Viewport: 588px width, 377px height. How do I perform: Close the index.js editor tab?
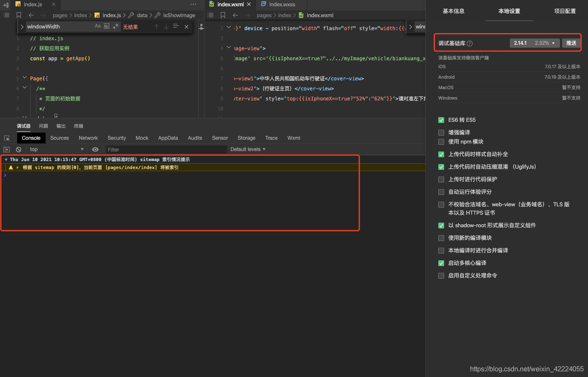(54, 4)
